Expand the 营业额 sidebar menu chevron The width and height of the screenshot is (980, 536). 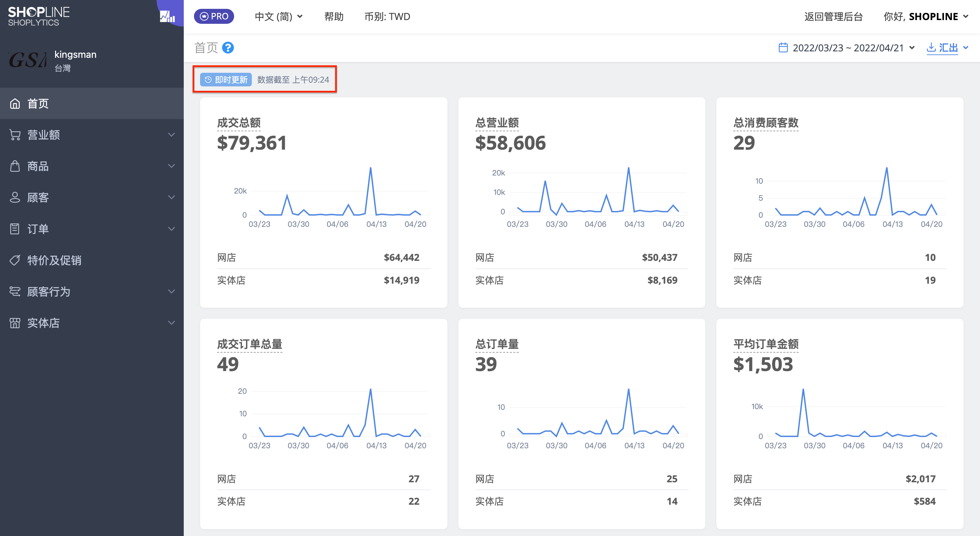[171, 135]
